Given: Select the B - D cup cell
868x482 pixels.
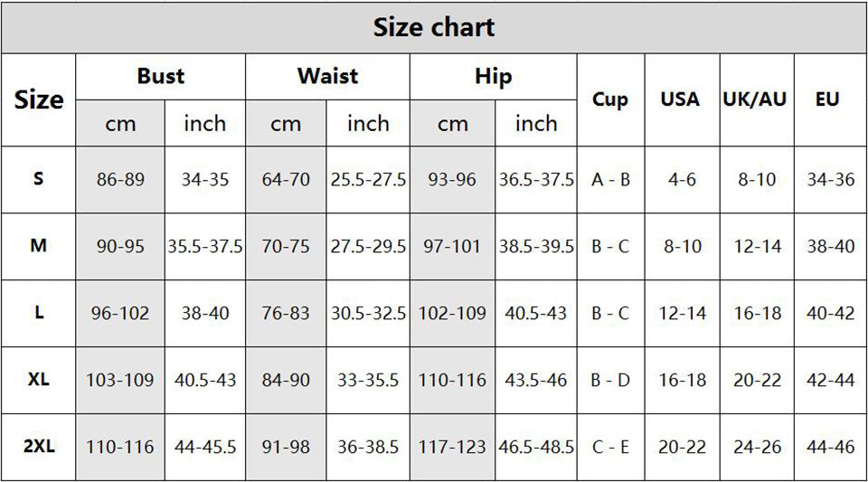Looking at the screenshot, I should 610,380.
